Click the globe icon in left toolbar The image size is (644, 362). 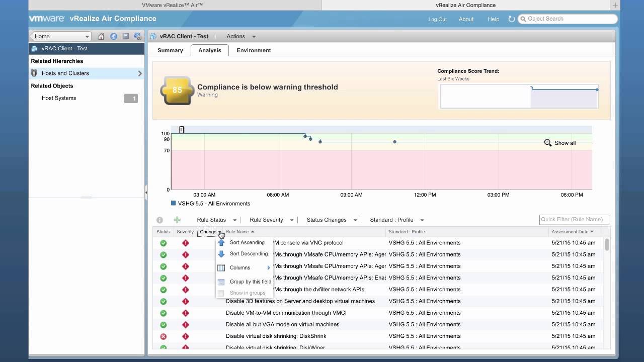[x=113, y=36]
